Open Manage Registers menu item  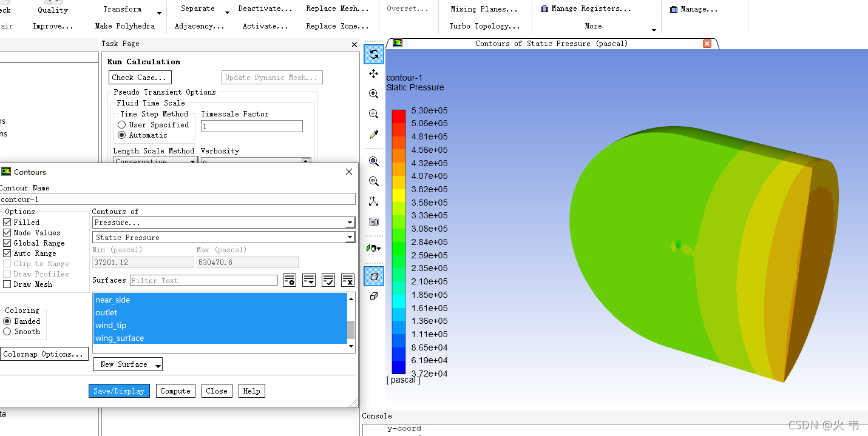point(586,9)
